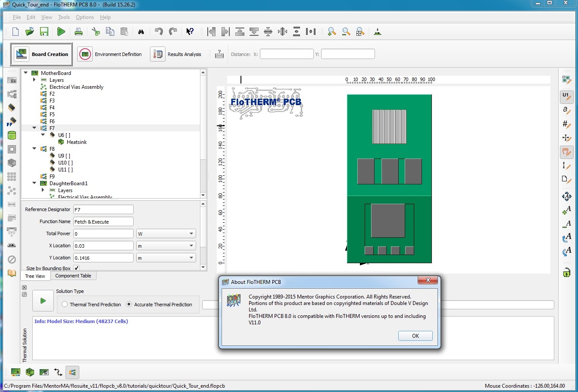578x392 pixels.
Task: Select Accurate Thermal Prediction radio button
Action: [129, 304]
